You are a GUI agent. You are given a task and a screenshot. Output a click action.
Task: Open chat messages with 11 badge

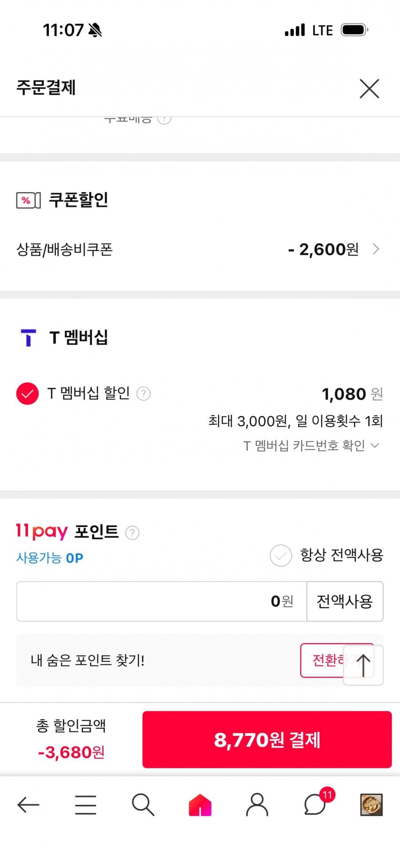click(315, 805)
